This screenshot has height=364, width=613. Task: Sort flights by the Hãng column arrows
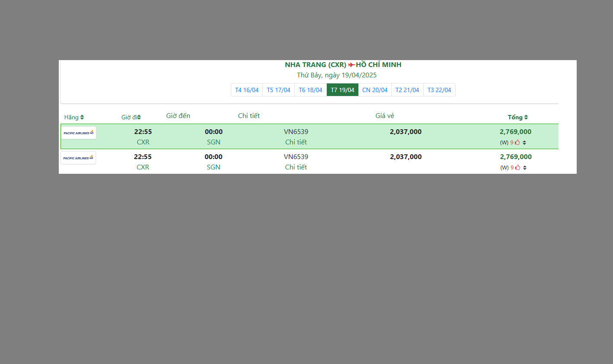click(x=82, y=118)
